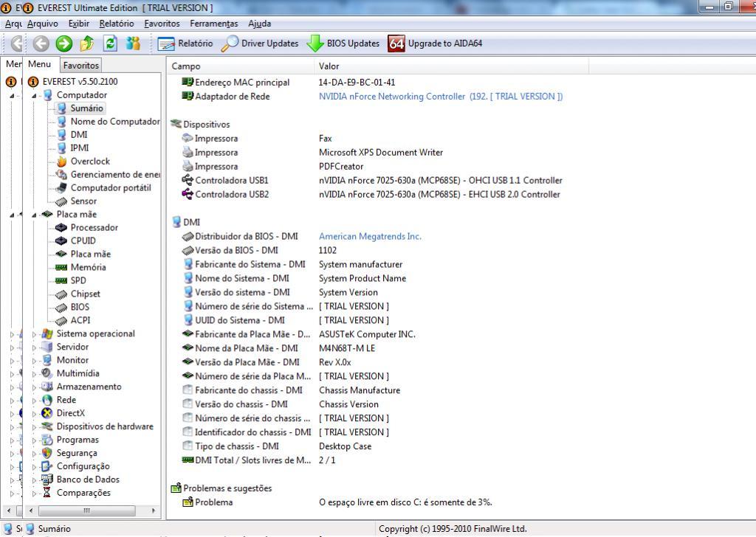Select the Endereço MAC principal row
The width and height of the screenshot is (756, 537).
pyautogui.click(x=289, y=83)
